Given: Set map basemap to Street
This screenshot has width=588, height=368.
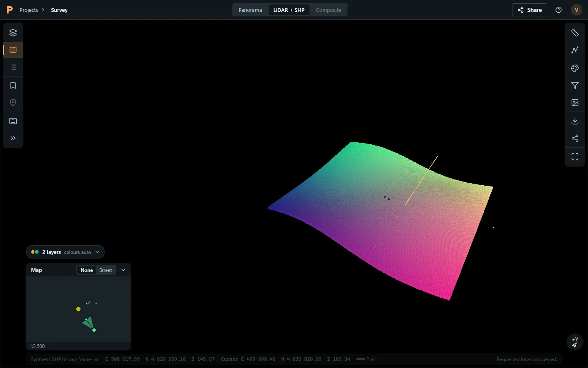Looking at the screenshot, I should click(x=105, y=270).
